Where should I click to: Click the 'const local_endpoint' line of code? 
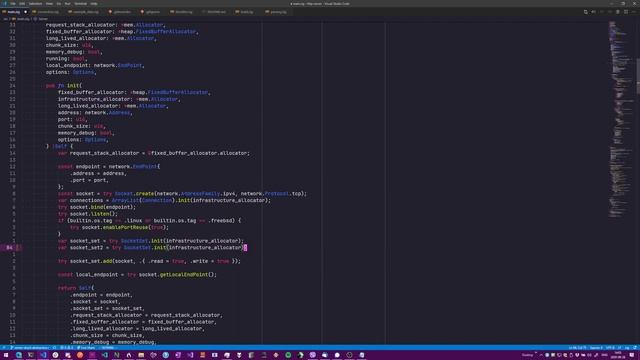137,274
